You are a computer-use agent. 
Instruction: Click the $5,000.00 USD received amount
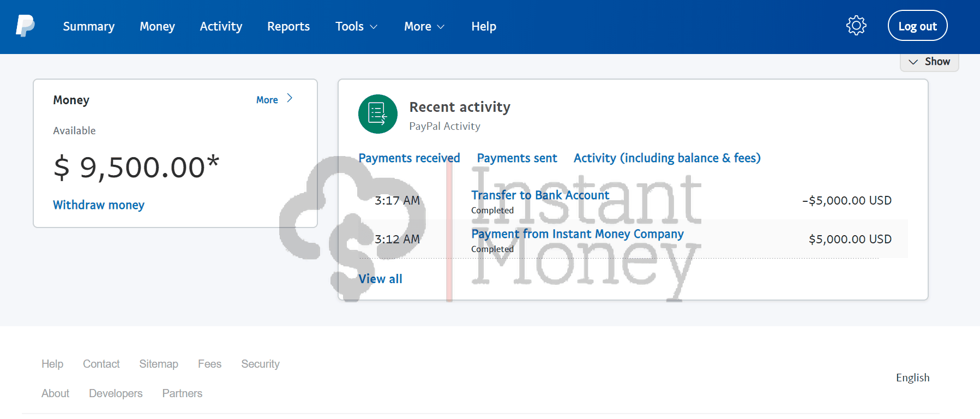pyautogui.click(x=850, y=239)
